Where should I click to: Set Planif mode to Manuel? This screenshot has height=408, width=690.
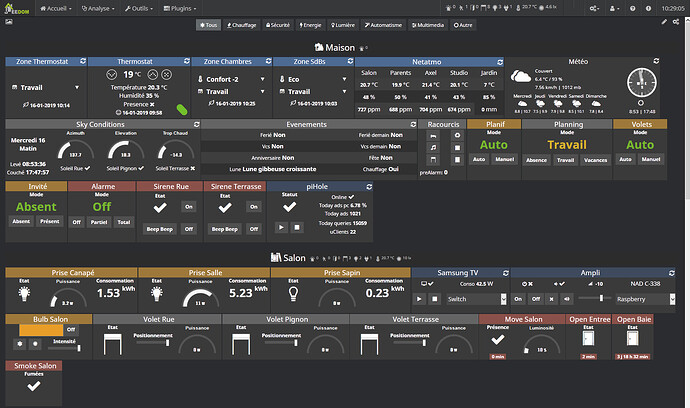coord(504,159)
